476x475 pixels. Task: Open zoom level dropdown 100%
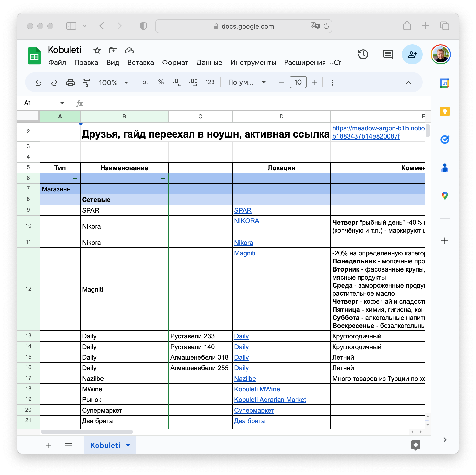point(114,82)
